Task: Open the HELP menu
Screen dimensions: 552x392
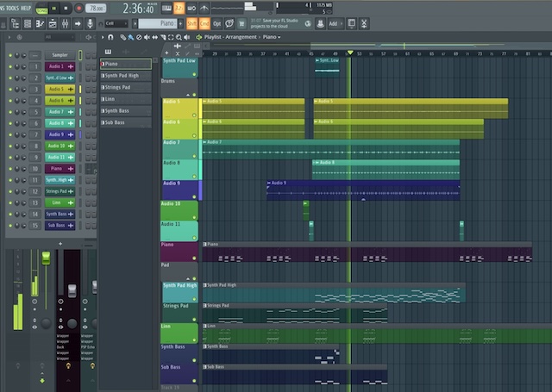Action: point(26,8)
